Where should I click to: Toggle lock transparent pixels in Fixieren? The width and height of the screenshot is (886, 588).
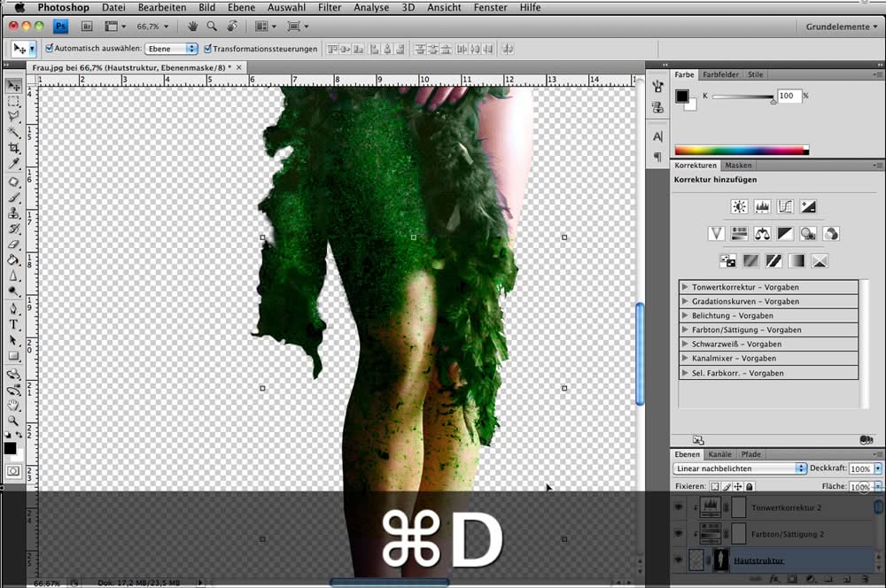pyautogui.click(x=715, y=486)
